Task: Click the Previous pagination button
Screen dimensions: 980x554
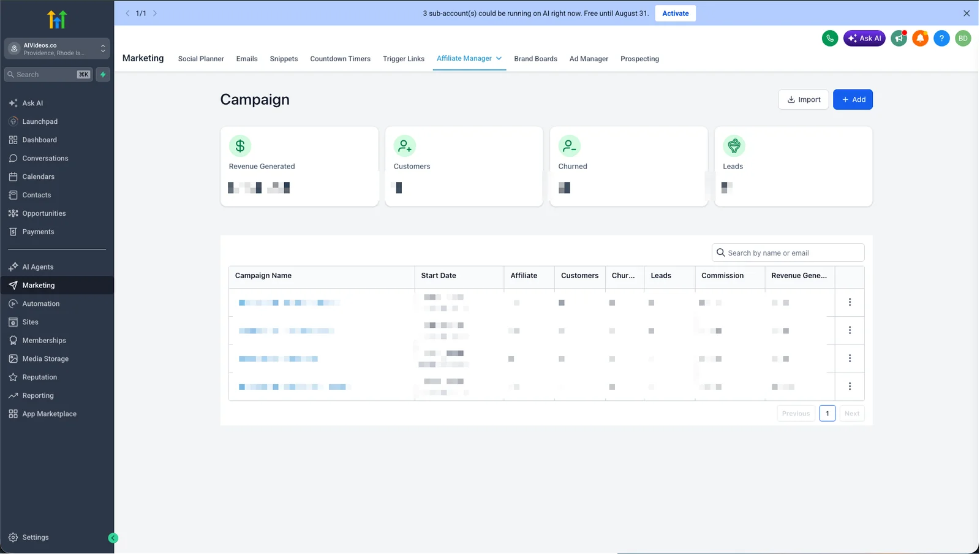Action: [796, 414]
